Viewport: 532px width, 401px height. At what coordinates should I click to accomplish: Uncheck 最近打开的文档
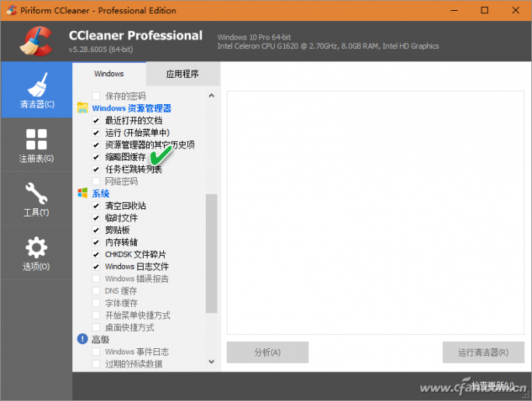click(96, 120)
